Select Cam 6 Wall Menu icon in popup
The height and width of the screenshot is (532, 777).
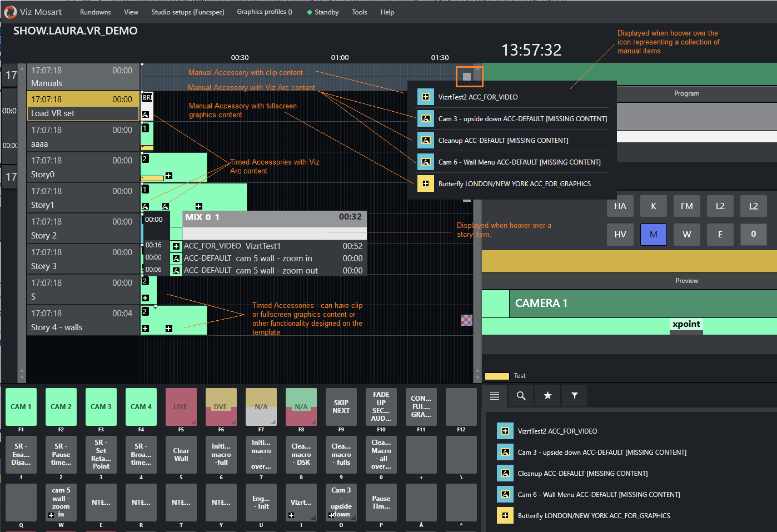click(426, 162)
